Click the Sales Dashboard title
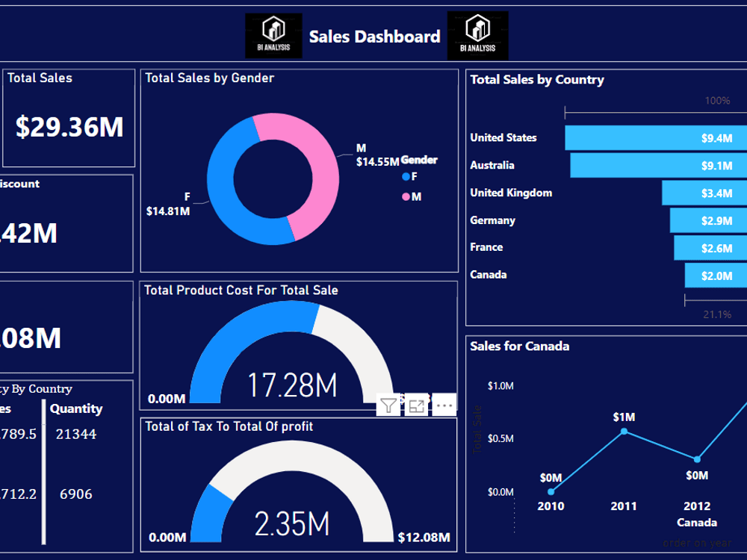The width and height of the screenshot is (747, 560). [374, 36]
